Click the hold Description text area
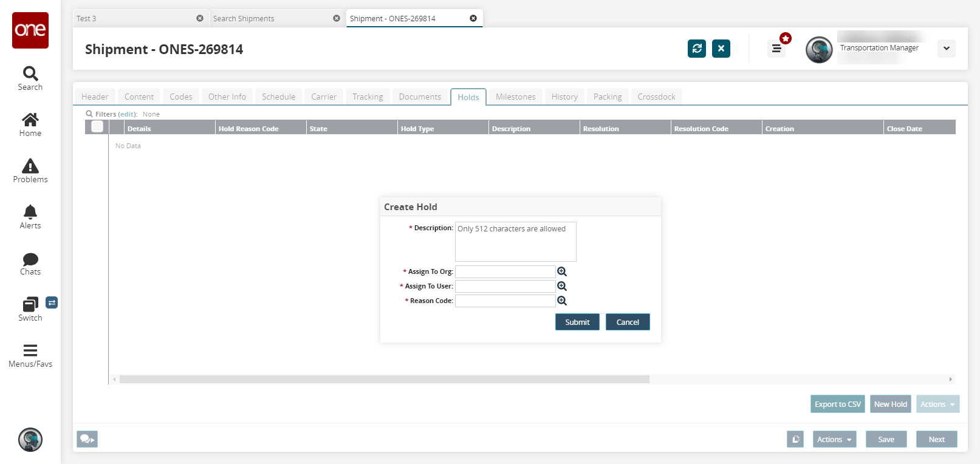 (516, 242)
